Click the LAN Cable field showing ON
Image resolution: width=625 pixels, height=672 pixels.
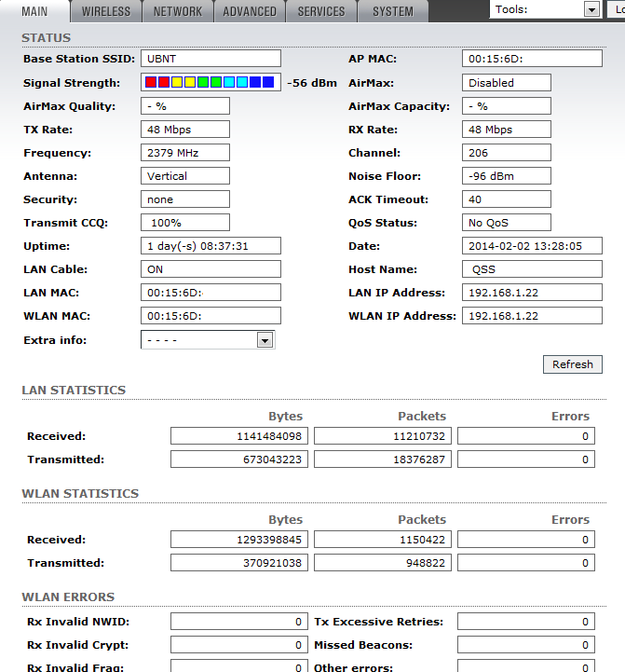point(211,268)
